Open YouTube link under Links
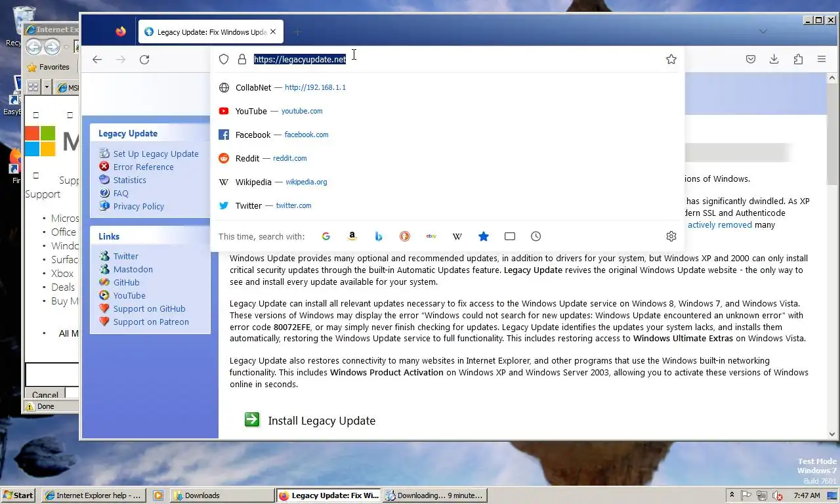This screenshot has height=504, width=840. [x=129, y=295]
